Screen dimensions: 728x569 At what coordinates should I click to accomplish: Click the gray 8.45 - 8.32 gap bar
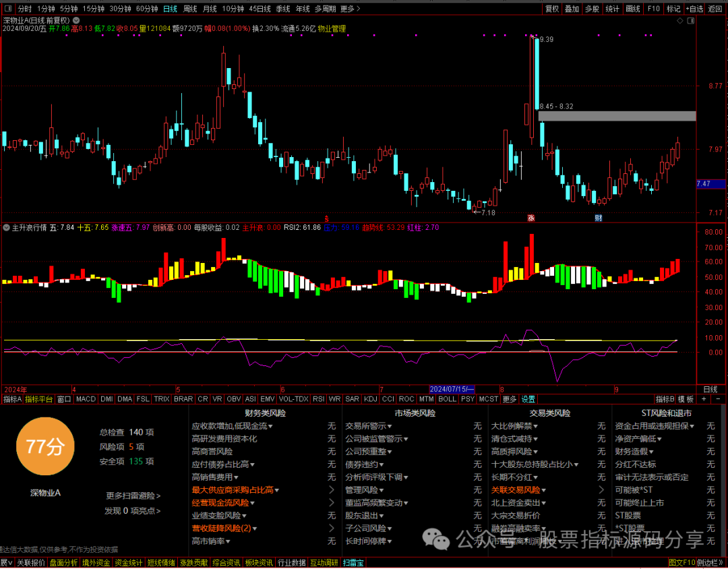point(616,116)
